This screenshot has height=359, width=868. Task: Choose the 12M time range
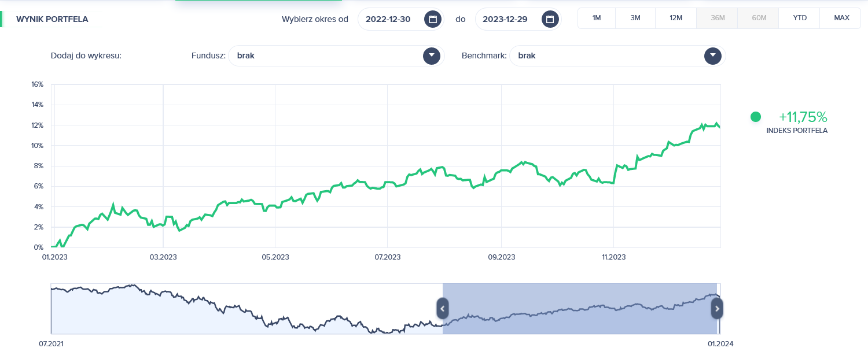(x=676, y=18)
